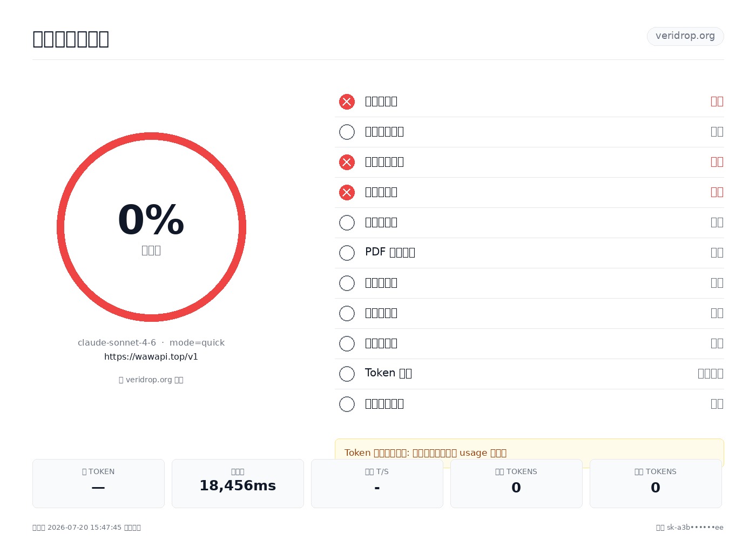756x540 pixels.
Task: Click the middle red X failure icon
Action: click(x=347, y=162)
